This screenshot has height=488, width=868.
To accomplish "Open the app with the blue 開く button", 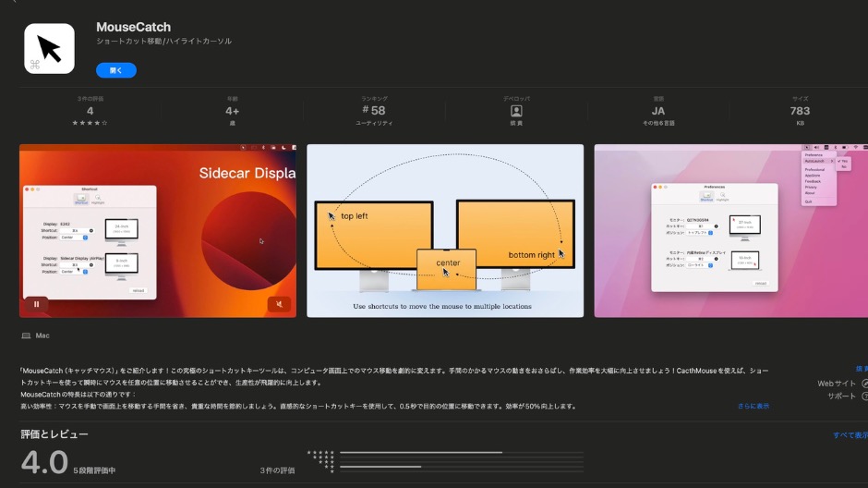I will (x=116, y=70).
